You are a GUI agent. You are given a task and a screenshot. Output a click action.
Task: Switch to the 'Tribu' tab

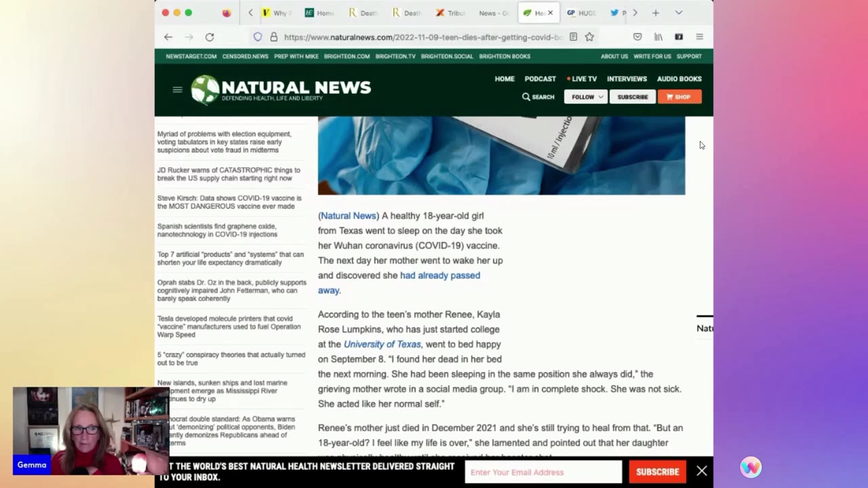tap(451, 13)
